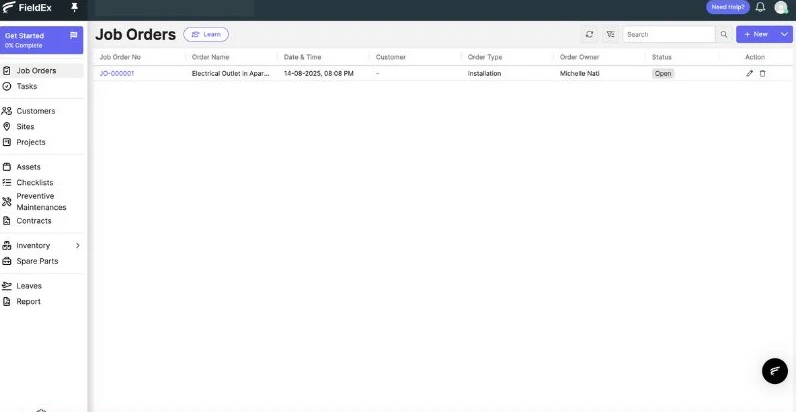
Task: Delete job order JO-000001 trash icon
Action: (x=762, y=74)
